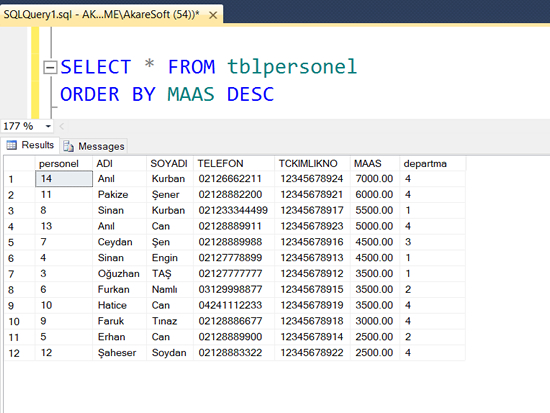Click the surname cell Şener
Image resolution: width=550 pixels, height=413 pixels.
point(170,194)
